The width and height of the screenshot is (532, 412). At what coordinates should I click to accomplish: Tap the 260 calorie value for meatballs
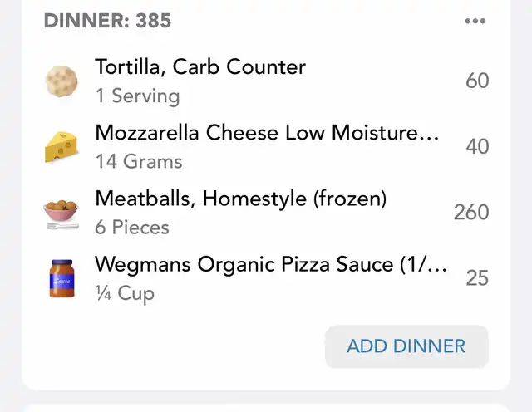click(471, 213)
